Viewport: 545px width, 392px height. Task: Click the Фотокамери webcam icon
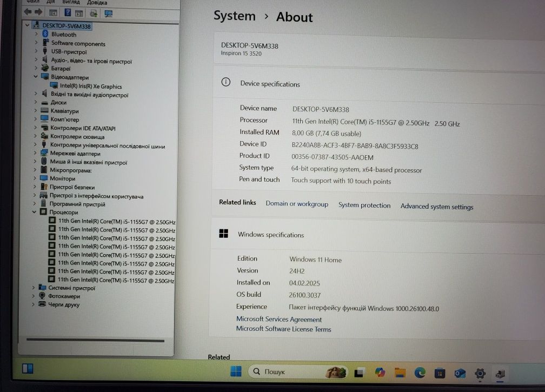[x=42, y=295]
